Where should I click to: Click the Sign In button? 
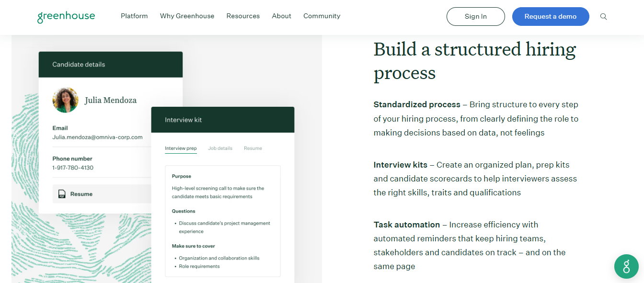[x=476, y=16]
